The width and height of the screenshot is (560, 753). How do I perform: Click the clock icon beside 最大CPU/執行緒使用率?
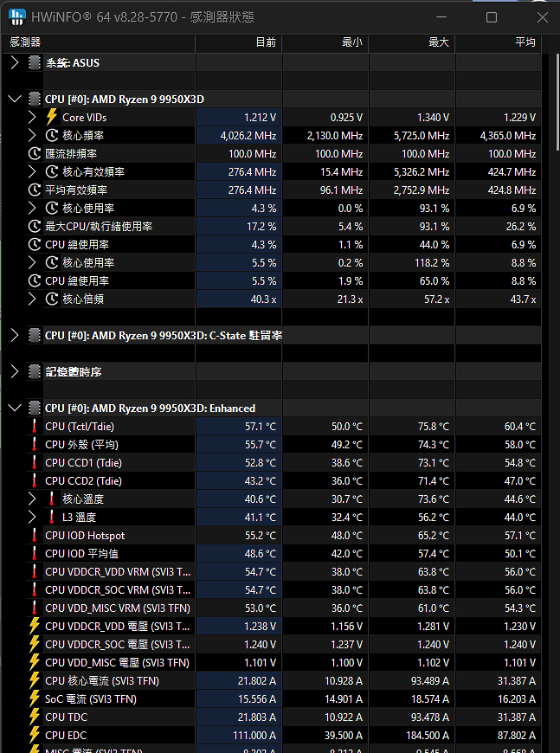coord(34,226)
